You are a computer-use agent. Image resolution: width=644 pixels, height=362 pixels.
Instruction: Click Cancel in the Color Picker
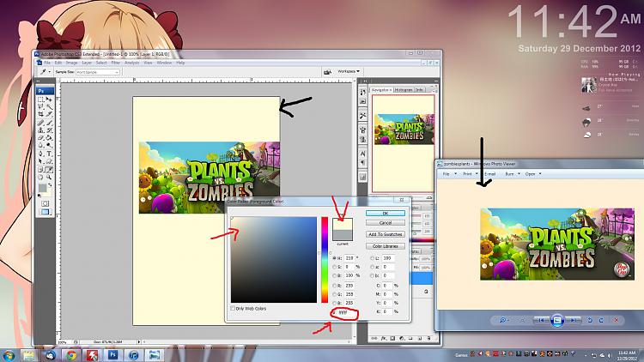point(386,223)
